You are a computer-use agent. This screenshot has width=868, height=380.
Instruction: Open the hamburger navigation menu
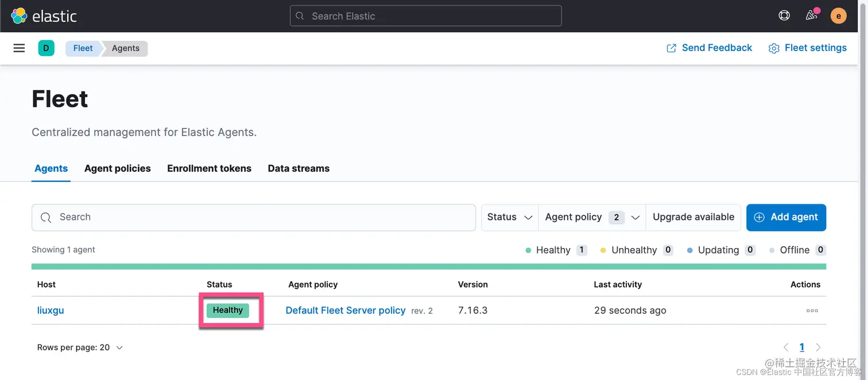pos(19,48)
